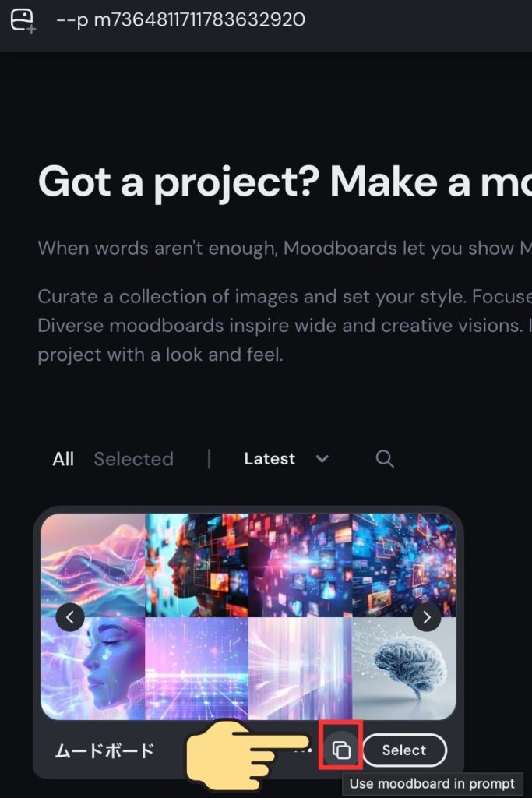Open the pastel wave landscape thumbnail
The image size is (532, 798).
click(x=93, y=566)
